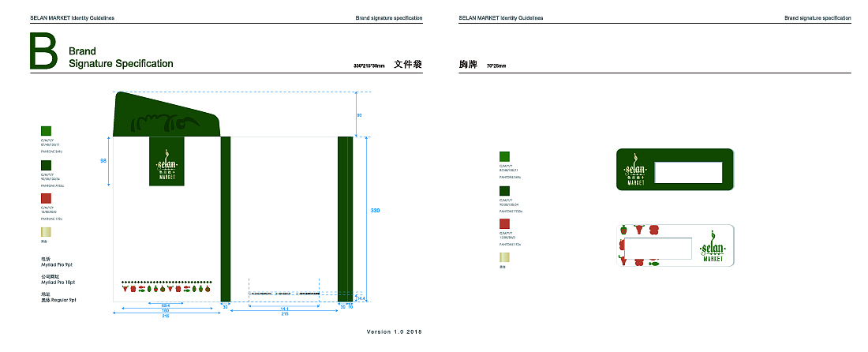Screen dimensions: 868x352
Task: Pick the gold swatch on the 胸牌 page
Action: pos(504,257)
